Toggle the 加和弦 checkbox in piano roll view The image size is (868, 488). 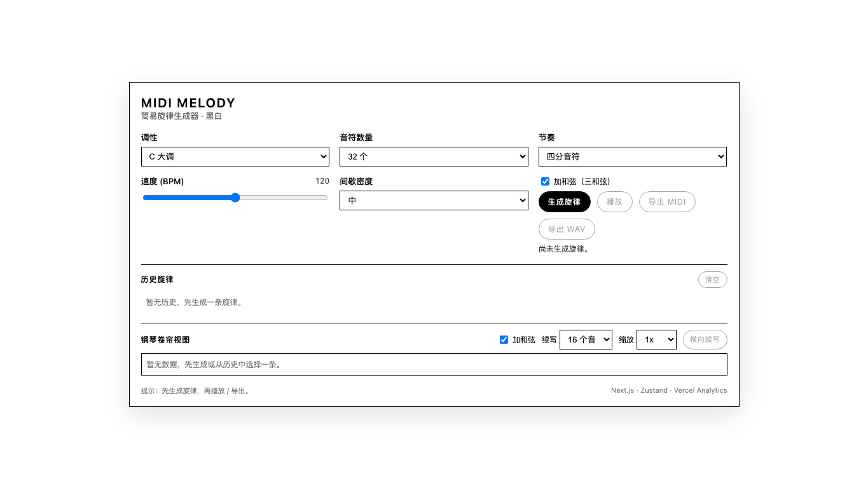(x=504, y=339)
